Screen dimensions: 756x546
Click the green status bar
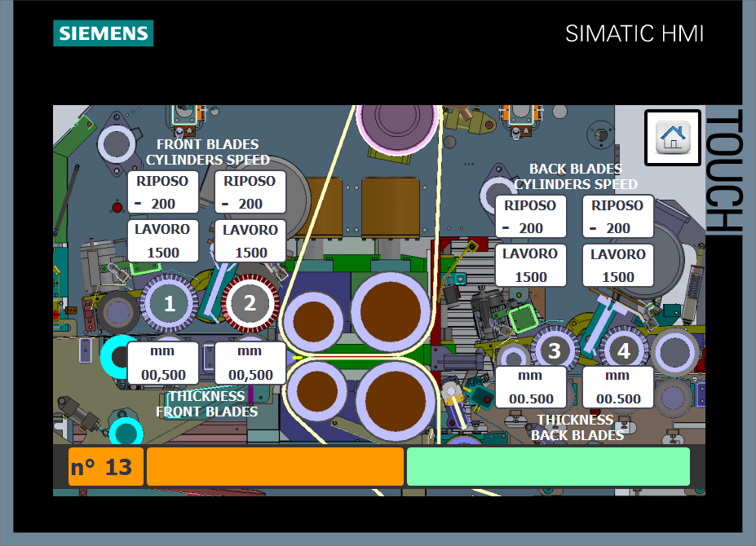pyautogui.click(x=548, y=466)
